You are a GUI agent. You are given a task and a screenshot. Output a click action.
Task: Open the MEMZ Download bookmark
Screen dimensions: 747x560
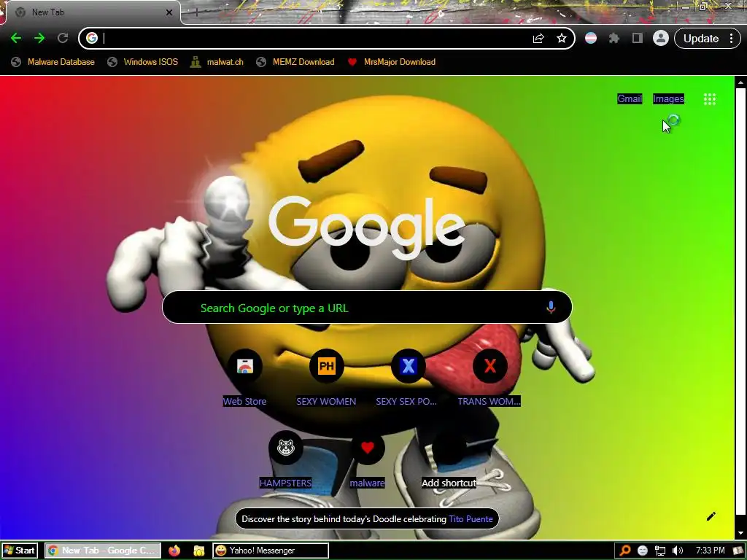pos(295,62)
